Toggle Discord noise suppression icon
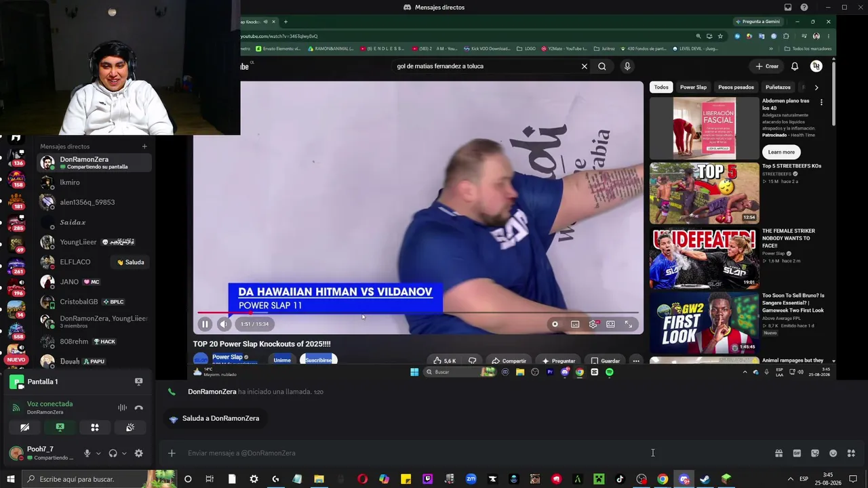 click(x=122, y=407)
